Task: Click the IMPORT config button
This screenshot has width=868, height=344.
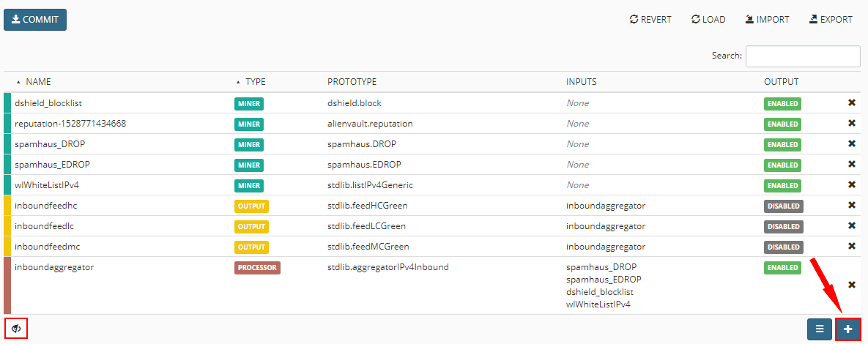Action: (x=767, y=20)
